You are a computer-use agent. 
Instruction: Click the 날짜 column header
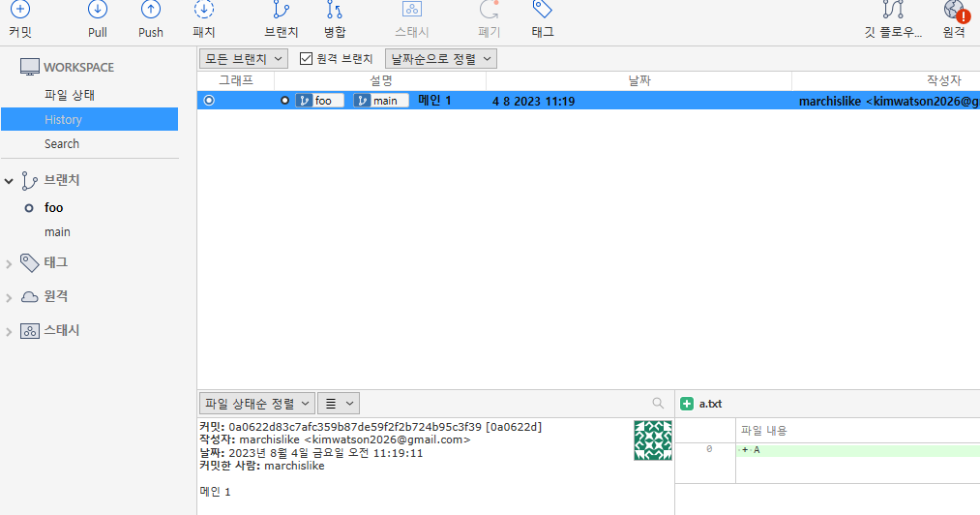coord(639,80)
